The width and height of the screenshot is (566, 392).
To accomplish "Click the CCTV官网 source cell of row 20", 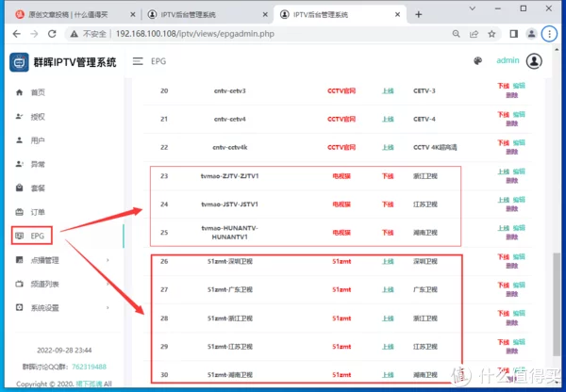I will pyautogui.click(x=341, y=90).
